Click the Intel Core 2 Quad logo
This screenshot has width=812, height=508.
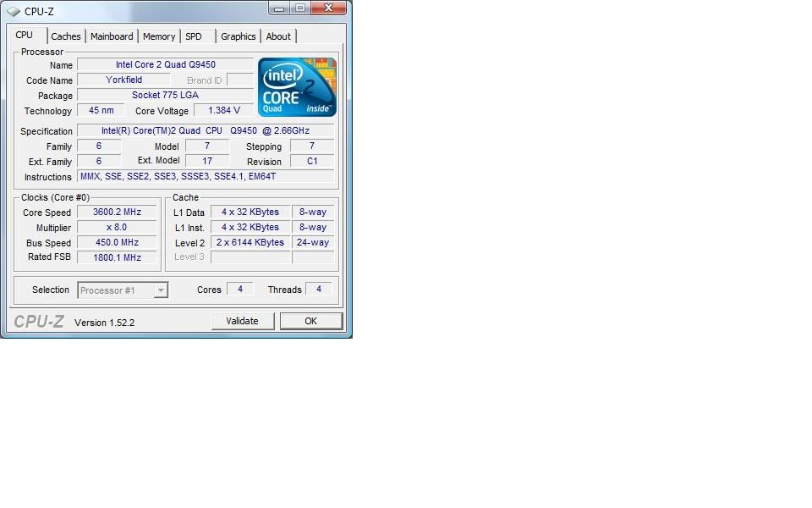point(297,87)
